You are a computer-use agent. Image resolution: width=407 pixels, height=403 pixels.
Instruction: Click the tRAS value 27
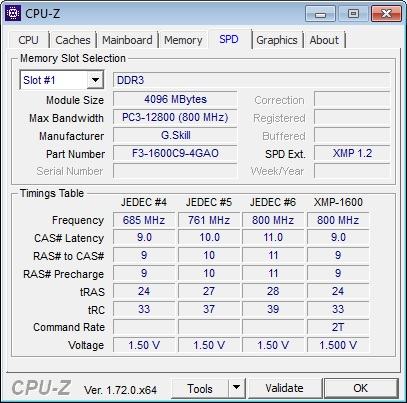[x=209, y=291]
